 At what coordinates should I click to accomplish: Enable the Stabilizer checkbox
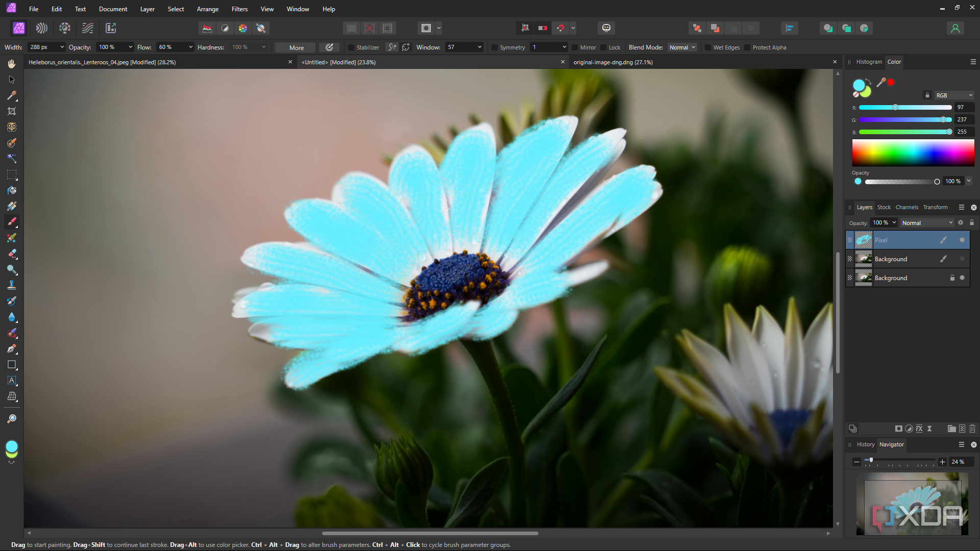coord(351,47)
